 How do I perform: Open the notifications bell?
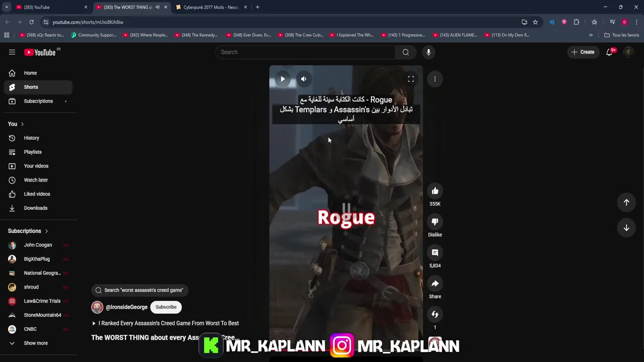click(x=609, y=52)
